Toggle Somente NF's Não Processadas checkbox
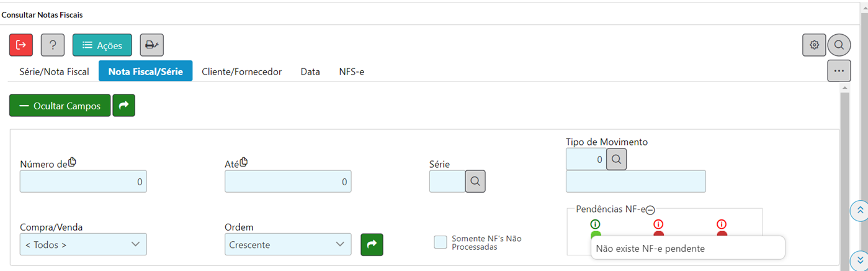Screen dimensions: 868x271 coord(441,242)
